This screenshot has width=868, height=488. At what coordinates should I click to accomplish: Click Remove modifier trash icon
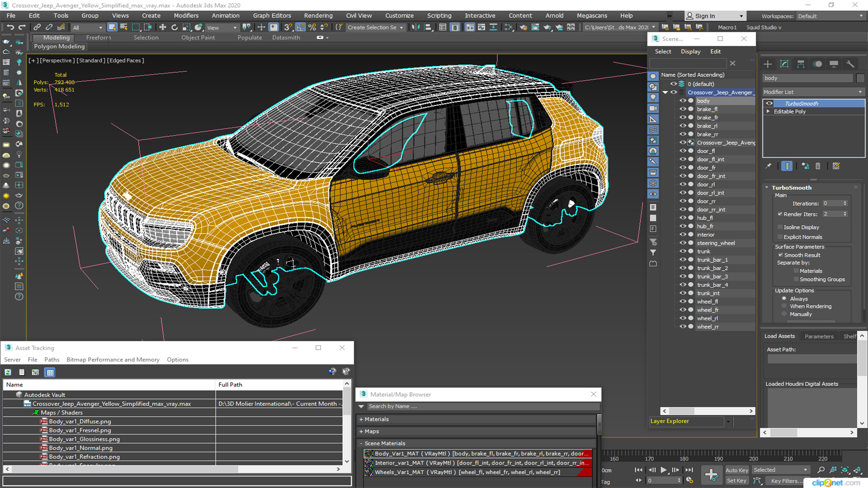point(818,166)
